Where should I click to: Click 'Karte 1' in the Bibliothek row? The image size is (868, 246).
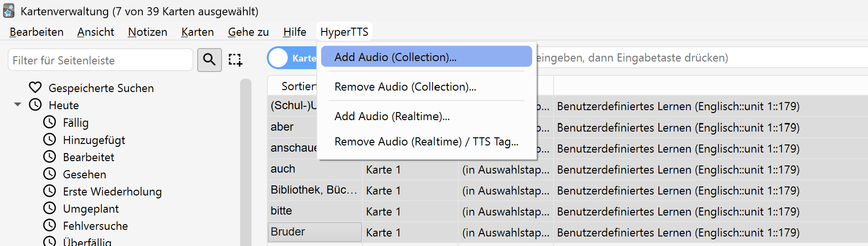384,191
